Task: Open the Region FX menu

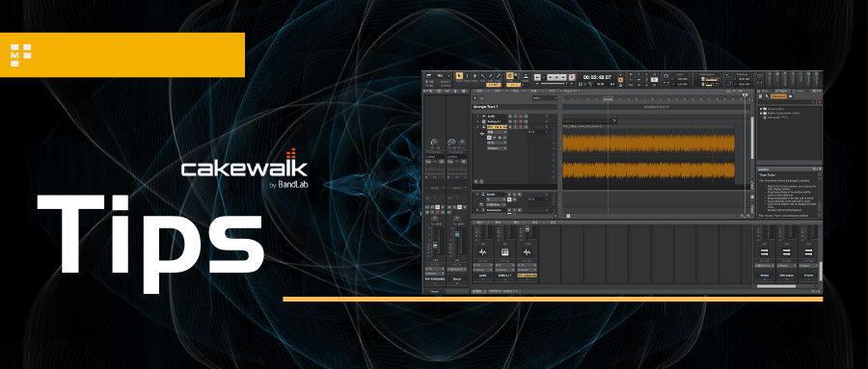Action: (572, 92)
